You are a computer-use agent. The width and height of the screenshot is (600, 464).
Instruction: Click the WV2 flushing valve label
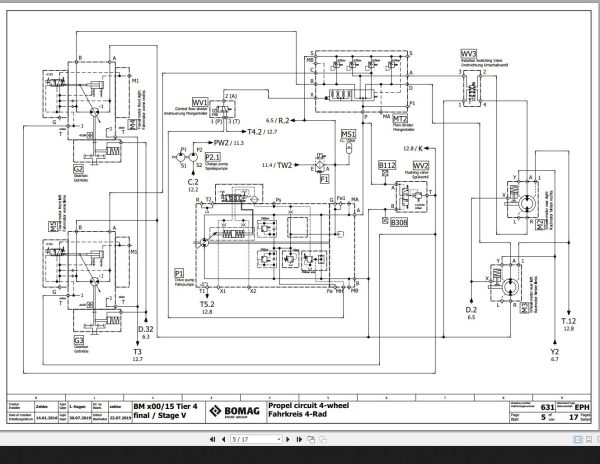tap(421, 166)
